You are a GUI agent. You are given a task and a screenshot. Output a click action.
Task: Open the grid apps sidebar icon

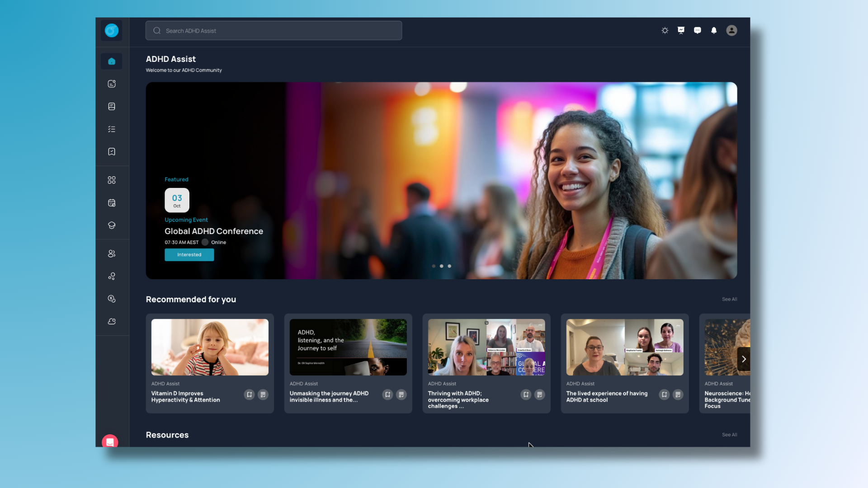pyautogui.click(x=112, y=180)
